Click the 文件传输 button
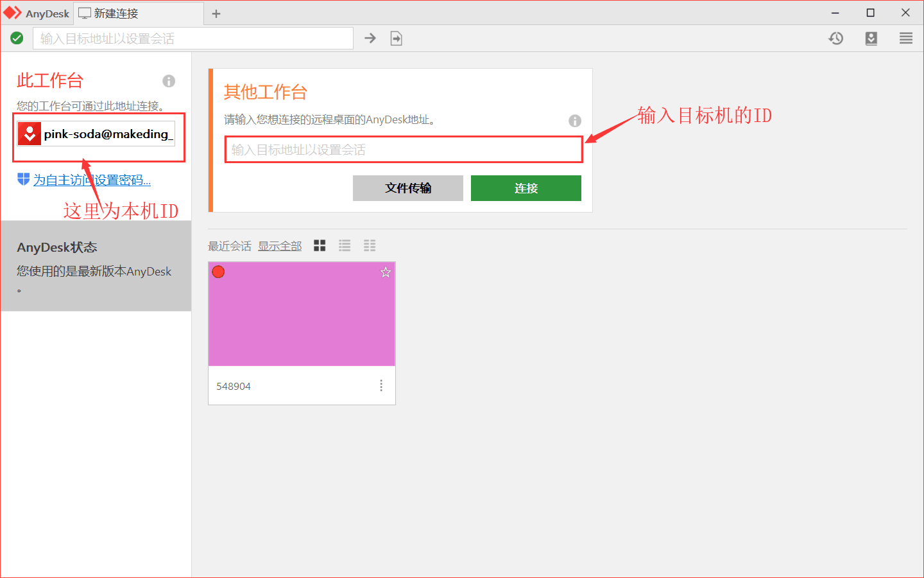This screenshot has width=924, height=578. click(407, 188)
